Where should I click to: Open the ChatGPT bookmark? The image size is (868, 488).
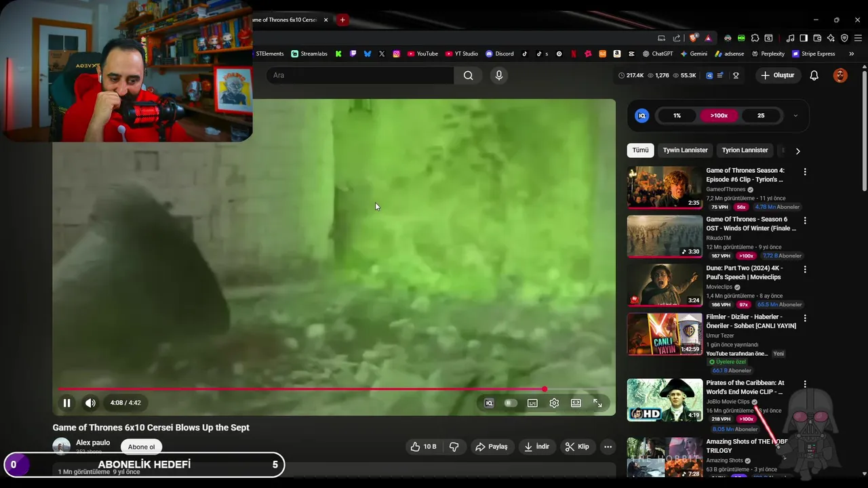pos(658,54)
